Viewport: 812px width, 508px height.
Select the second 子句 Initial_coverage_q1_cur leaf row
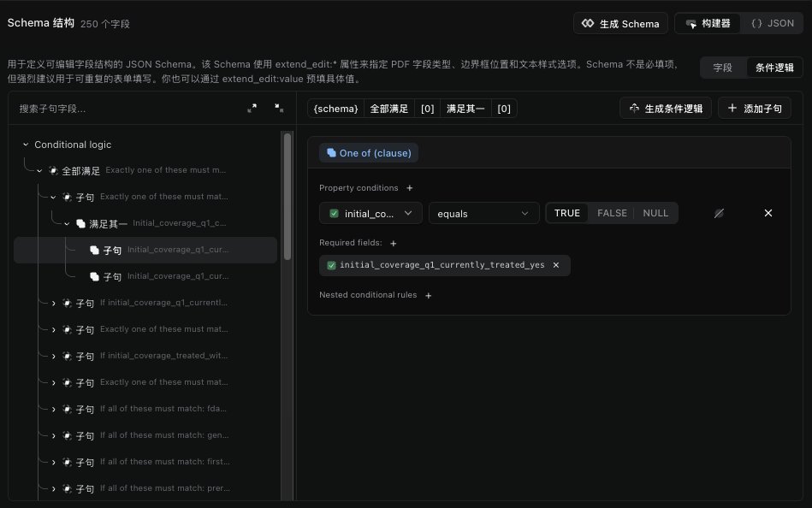click(145, 276)
